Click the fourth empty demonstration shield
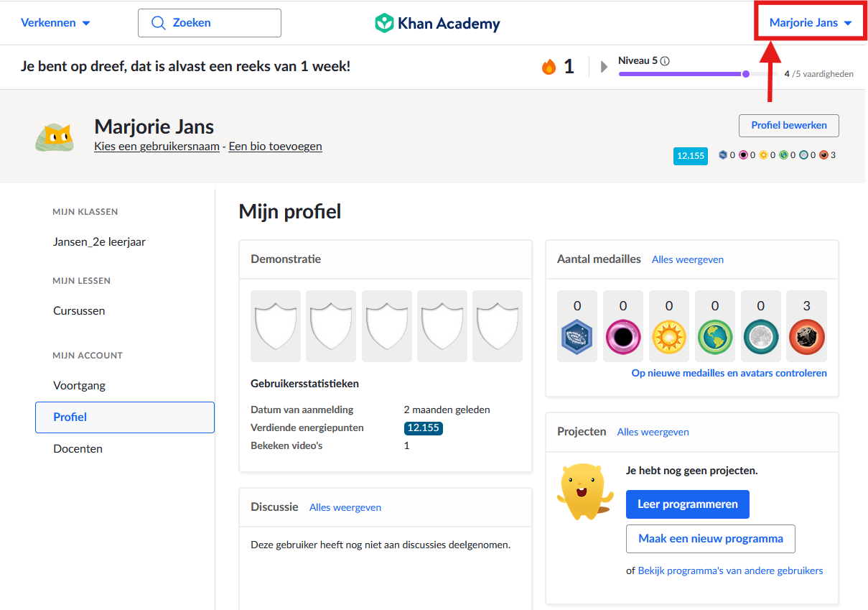 point(442,325)
